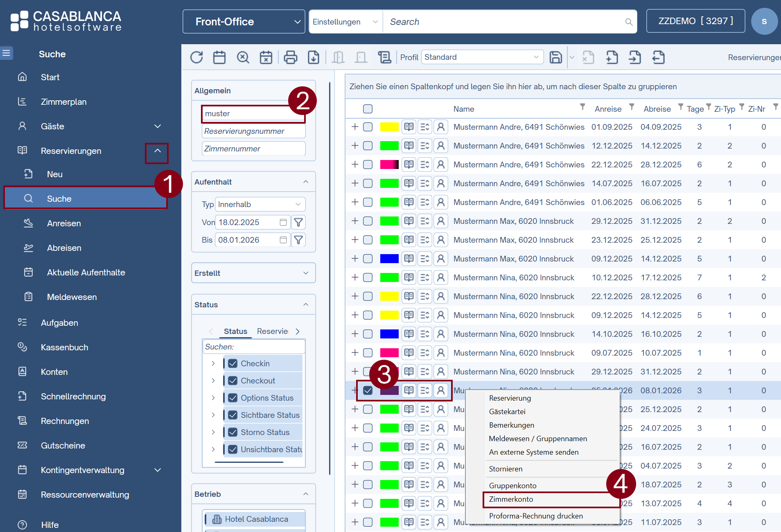Toggle the Storno Status checkbox
The width and height of the screenshot is (781, 532).
click(x=233, y=432)
